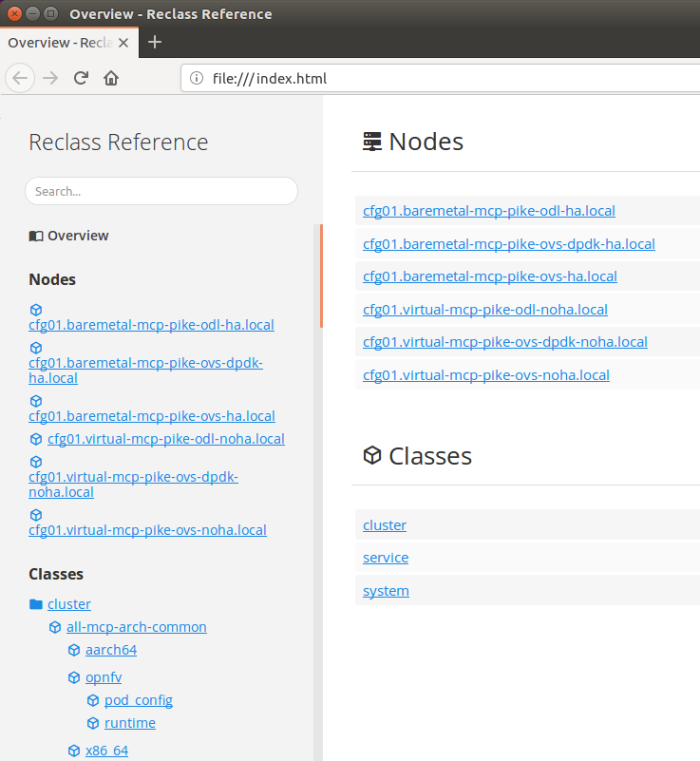Open the system class link

pyautogui.click(x=386, y=591)
